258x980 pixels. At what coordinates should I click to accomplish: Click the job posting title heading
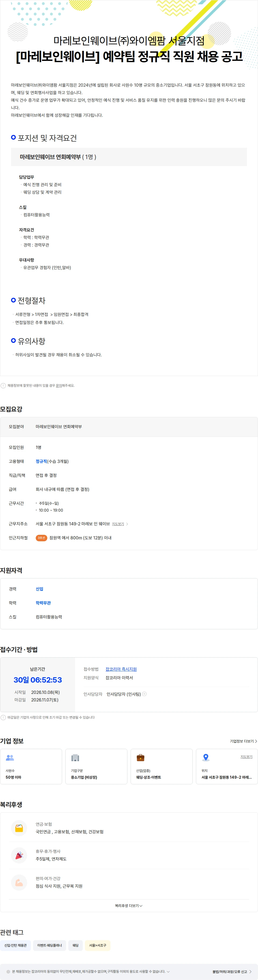pyautogui.click(x=129, y=56)
